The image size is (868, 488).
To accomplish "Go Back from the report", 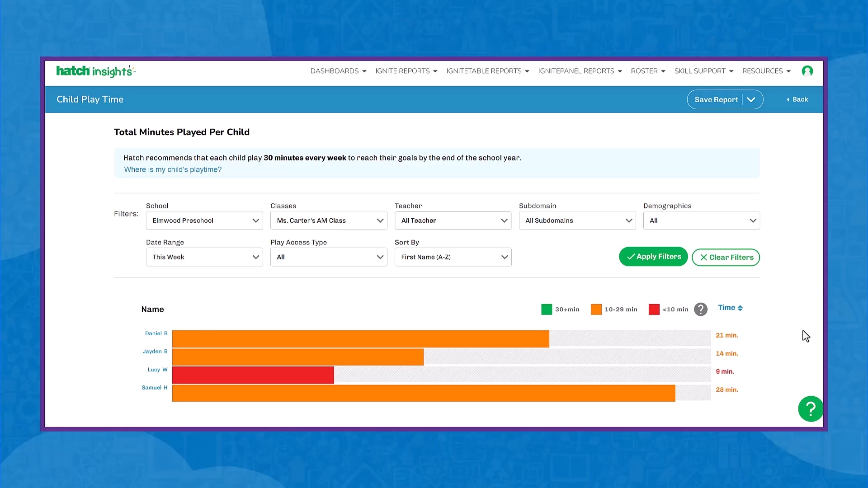I will click(x=797, y=99).
